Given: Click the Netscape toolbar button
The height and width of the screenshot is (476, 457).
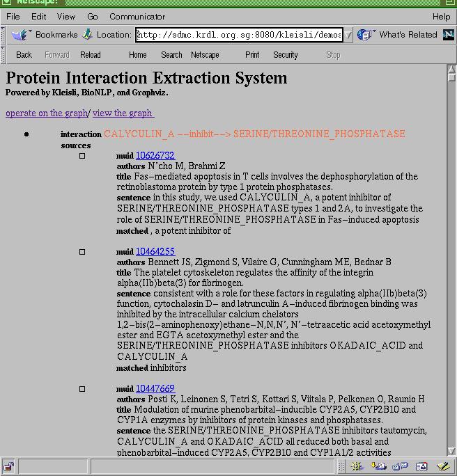Looking at the screenshot, I should coord(205,55).
